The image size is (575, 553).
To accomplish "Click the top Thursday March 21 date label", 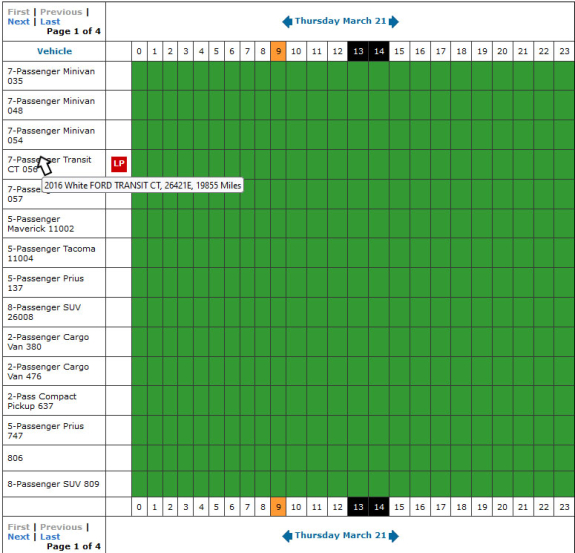I will (341, 21).
